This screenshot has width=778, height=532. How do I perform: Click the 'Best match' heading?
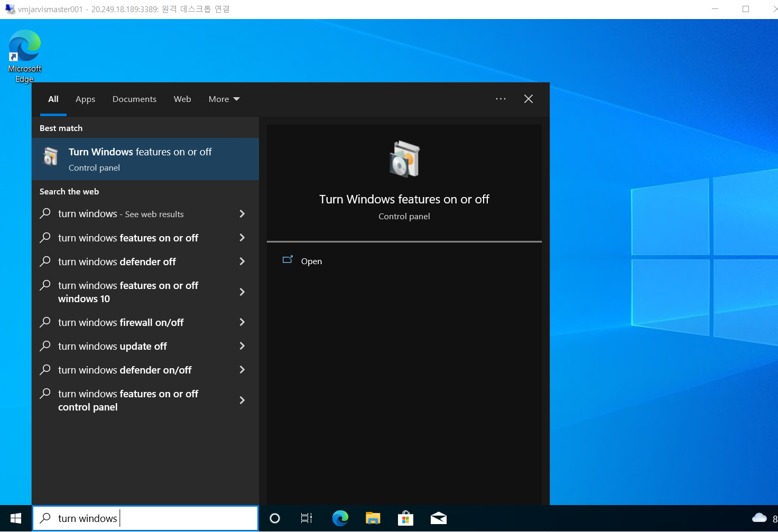[x=61, y=128]
